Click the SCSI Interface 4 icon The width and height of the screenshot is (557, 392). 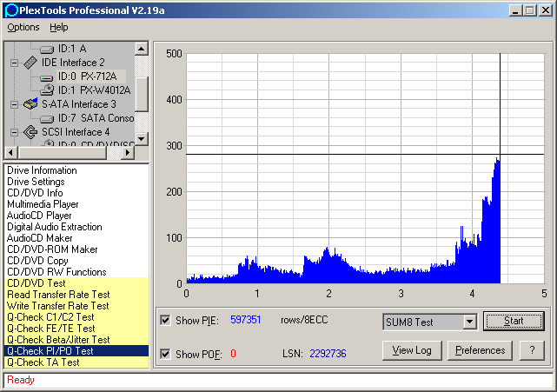[x=30, y=132]
